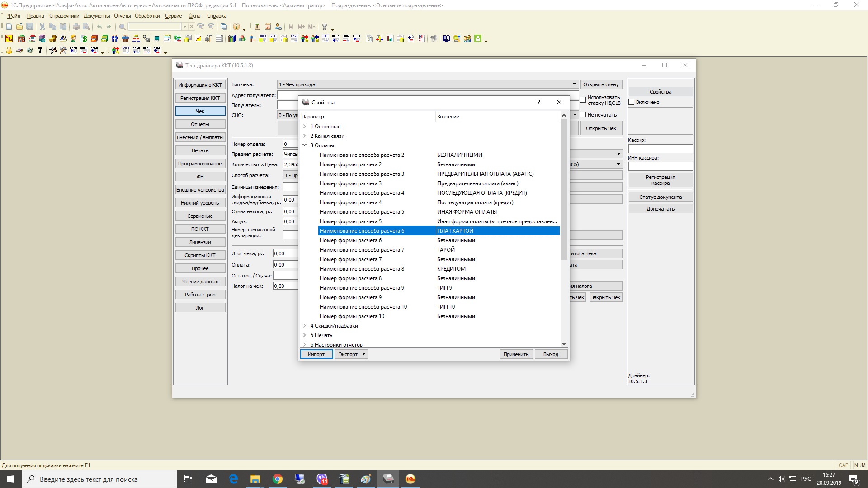Click the bell icon in third toolbar row
The height and width of the screenshot is (488, 868).
point(9,50)
